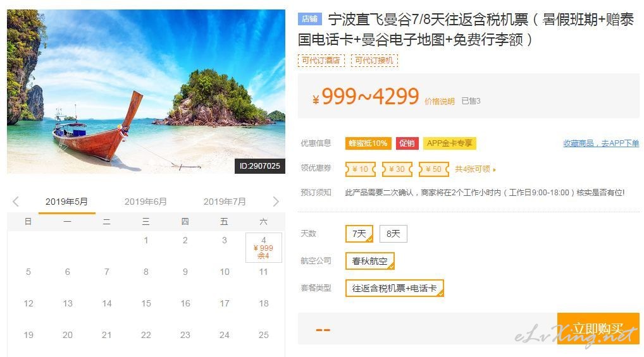Click the 店铺 store badge

[310, 19]
